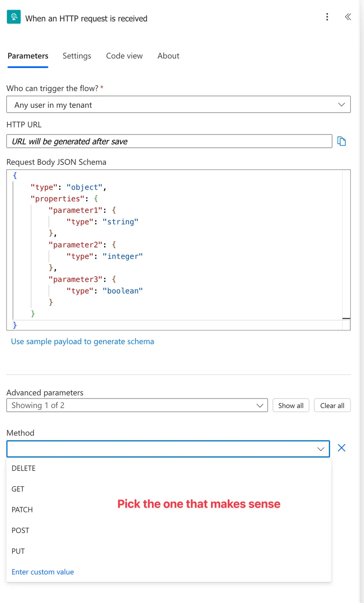Open the About tab

pyautogui.click(x=168, y=56)
